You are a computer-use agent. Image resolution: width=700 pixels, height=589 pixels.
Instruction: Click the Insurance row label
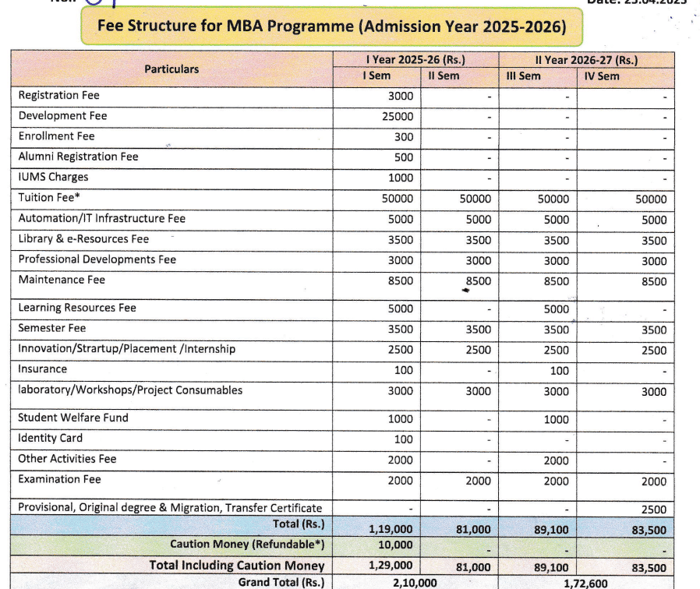click(x=42, y=369)
